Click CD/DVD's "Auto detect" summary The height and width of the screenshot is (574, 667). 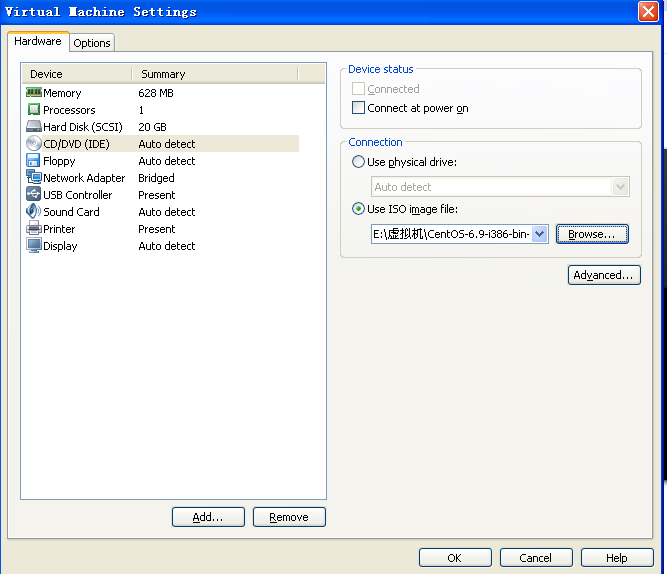tap(167, 144)
